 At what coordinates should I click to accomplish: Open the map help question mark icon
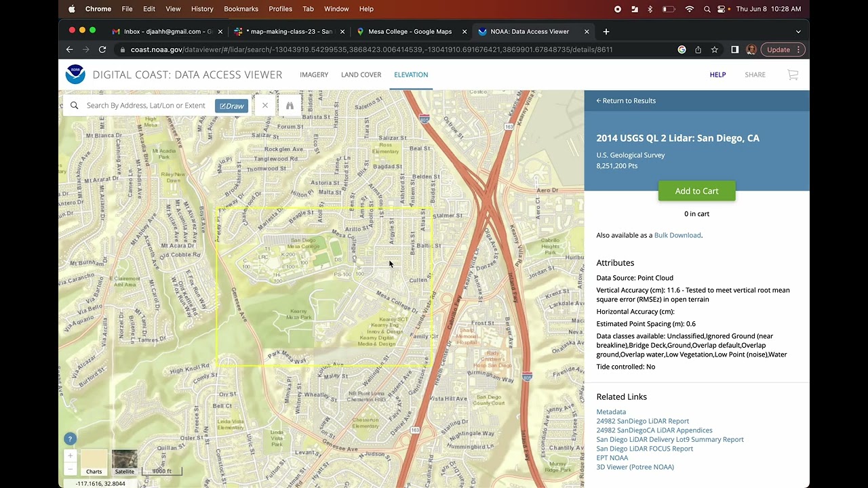point(69,439)
